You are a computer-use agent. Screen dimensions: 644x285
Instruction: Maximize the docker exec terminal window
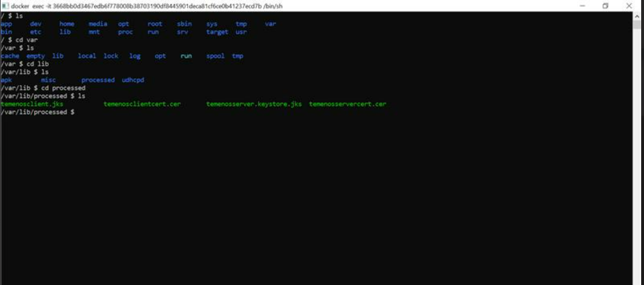click(x=606, y=6)
